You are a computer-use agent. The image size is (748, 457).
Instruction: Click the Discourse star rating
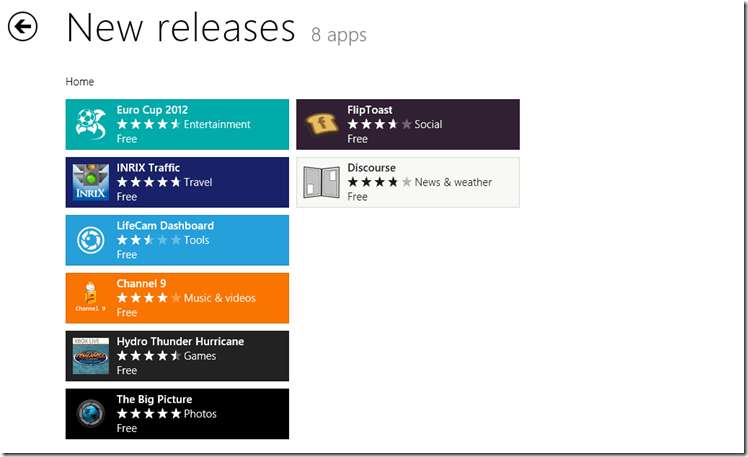(x=379, y=183)
